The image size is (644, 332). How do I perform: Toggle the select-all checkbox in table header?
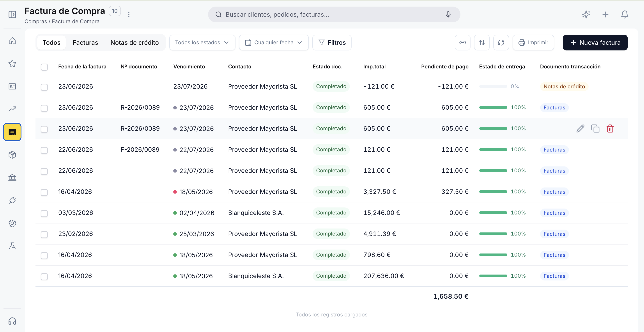[44, 67]
